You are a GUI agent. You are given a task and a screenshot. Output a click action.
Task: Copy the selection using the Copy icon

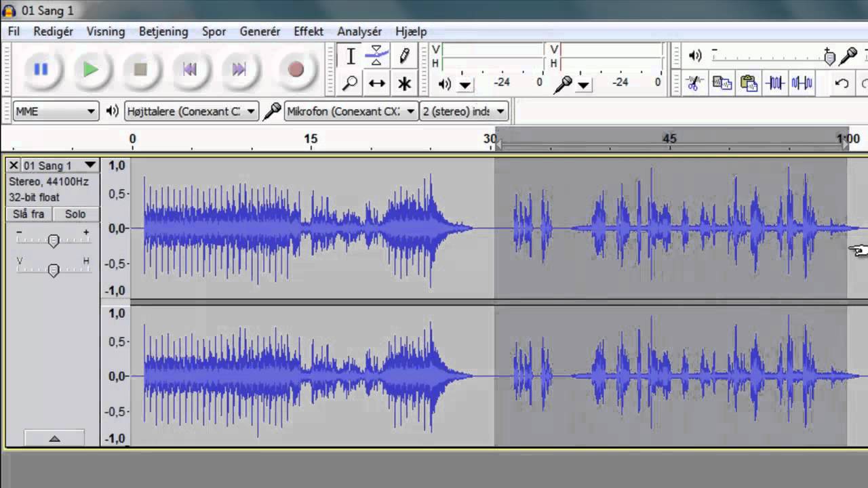[x=722, y=83]
